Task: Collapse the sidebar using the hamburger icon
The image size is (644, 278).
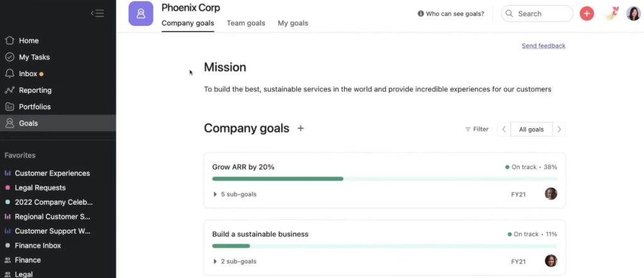Action: [x=97, y=13]
